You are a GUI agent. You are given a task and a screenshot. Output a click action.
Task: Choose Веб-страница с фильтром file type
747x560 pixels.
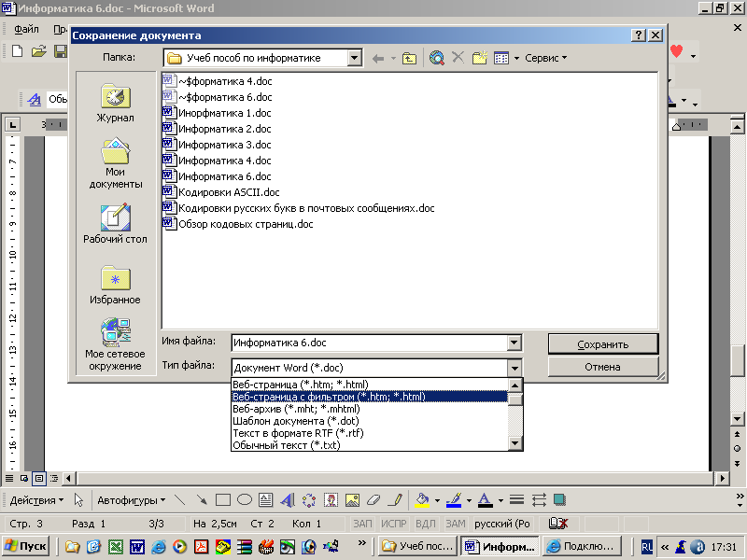point(369,397)
